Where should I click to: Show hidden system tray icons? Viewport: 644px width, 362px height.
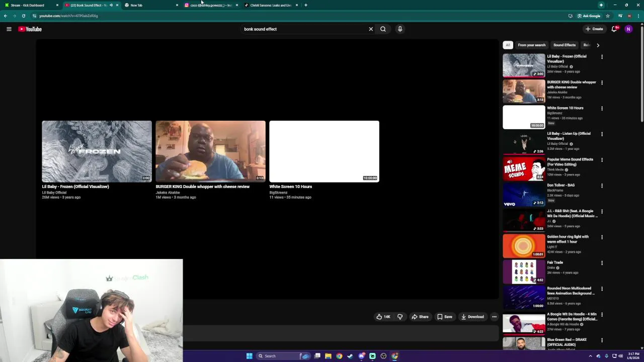590,356
